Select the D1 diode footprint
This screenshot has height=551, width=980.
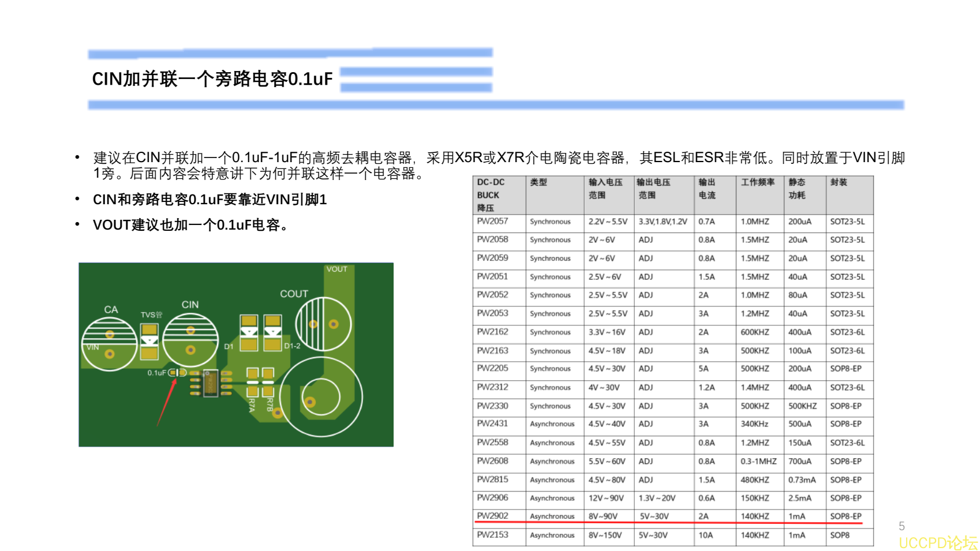248,332
